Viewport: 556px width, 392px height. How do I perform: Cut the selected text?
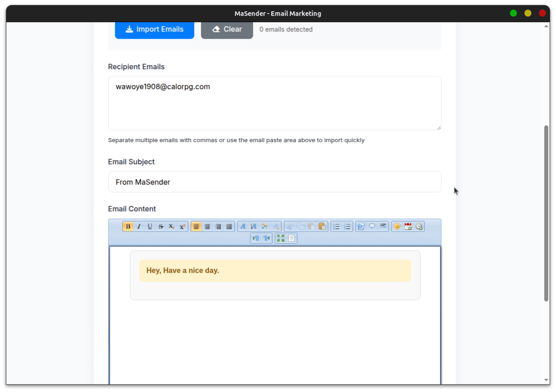tap(289, 227)
